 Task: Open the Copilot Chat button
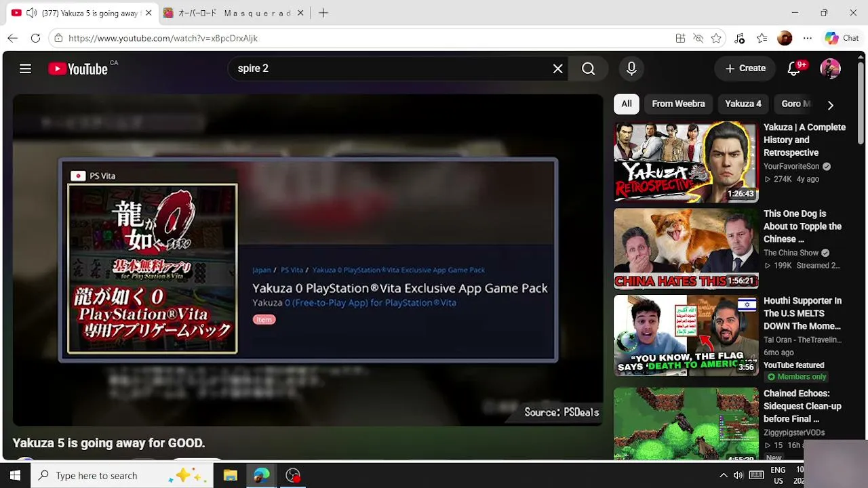tap(842, 39)
